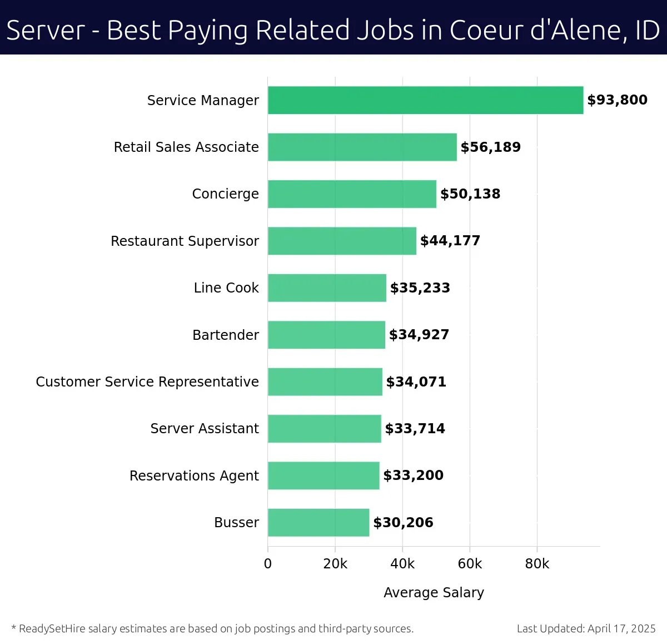Screen dimensions: 667x644
Task: Click the Service Manager bar
Action: tap(426, 100)
